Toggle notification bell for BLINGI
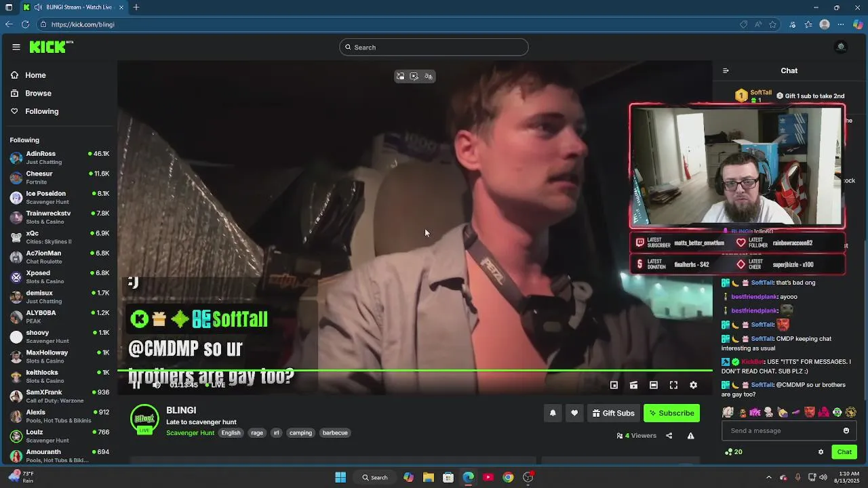The image size is (868, 488). click(553, 413)
